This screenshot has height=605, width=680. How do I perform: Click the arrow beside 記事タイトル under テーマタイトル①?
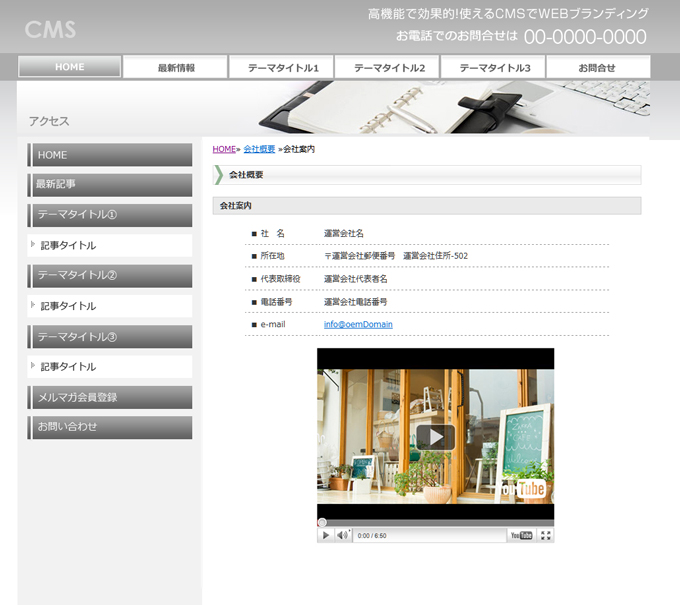click(x=32, y=244)
